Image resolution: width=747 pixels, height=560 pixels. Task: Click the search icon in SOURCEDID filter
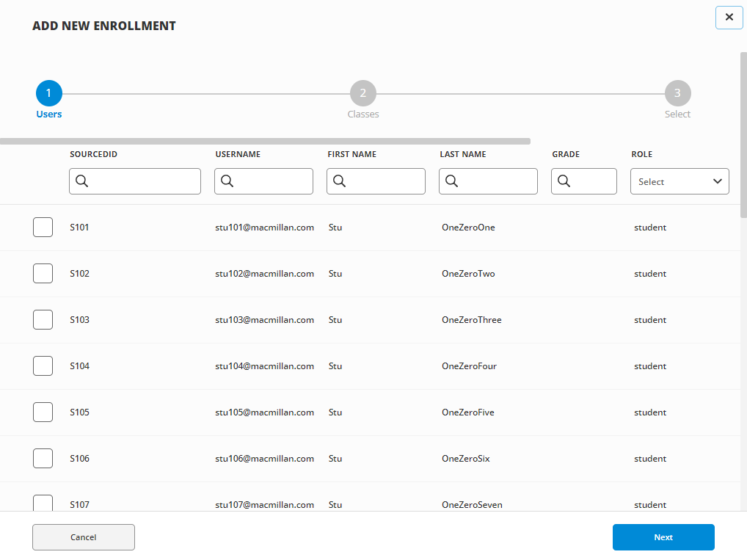click(81, 181)
